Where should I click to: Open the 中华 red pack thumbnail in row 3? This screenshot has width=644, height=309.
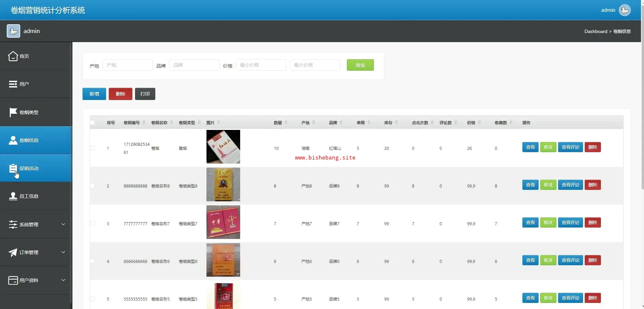click(223, 222)
